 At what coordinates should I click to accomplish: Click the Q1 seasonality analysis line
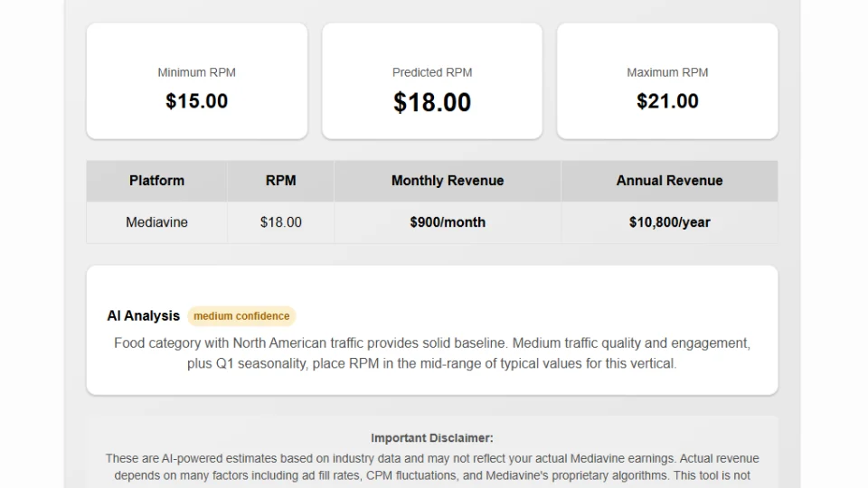pyautogui.click(x=432, y=364)
